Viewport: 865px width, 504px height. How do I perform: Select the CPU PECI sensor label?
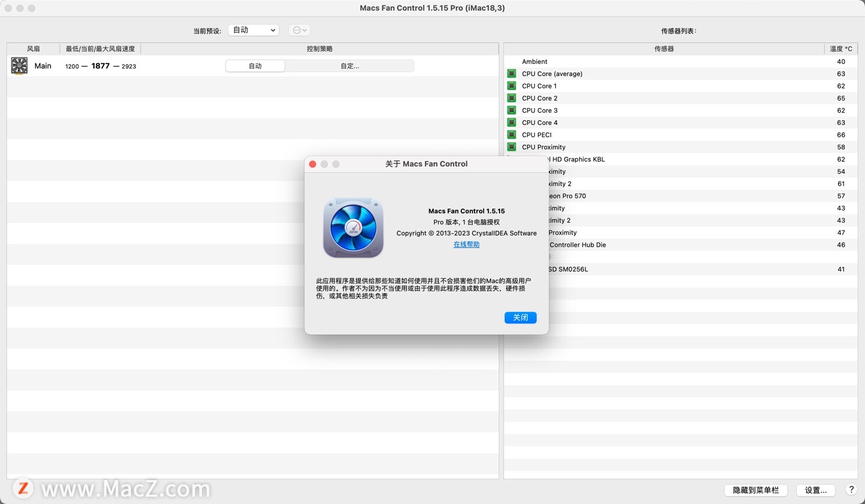537,135
